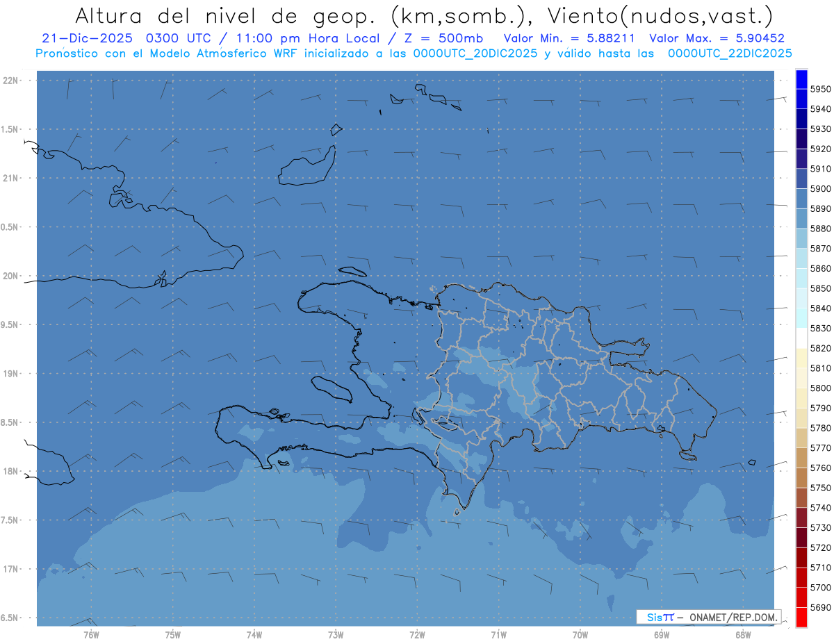This screenshot has height=644, width=834.
Task: Click legend color band between 5920 and 5910
Action: (801, 158)
